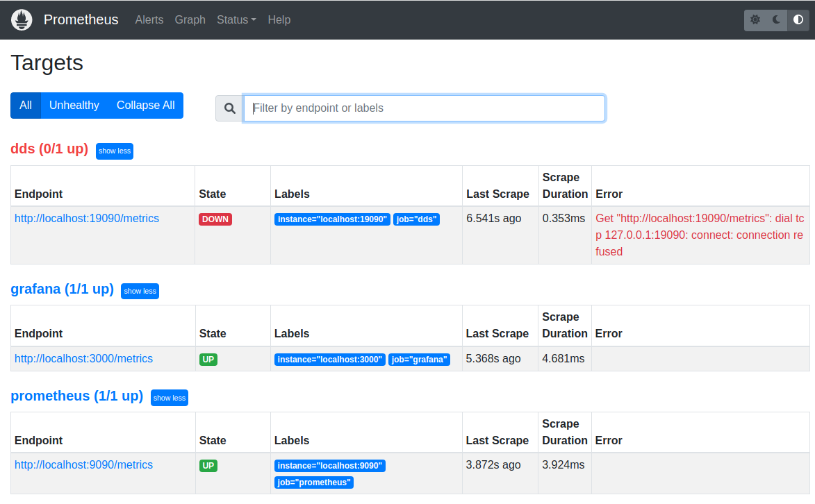Viewport: 815px width, 504px height.
Task: Click the '3.924ms' scrape duration value
Action: pos(563,465)
